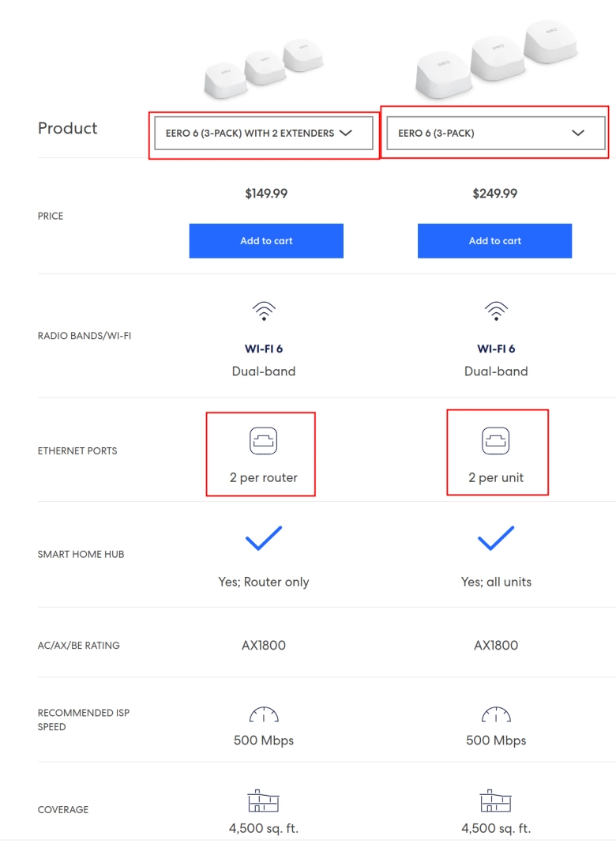Click the blue checkmark for 'Yes; Router only'

[x=265, y=540]
